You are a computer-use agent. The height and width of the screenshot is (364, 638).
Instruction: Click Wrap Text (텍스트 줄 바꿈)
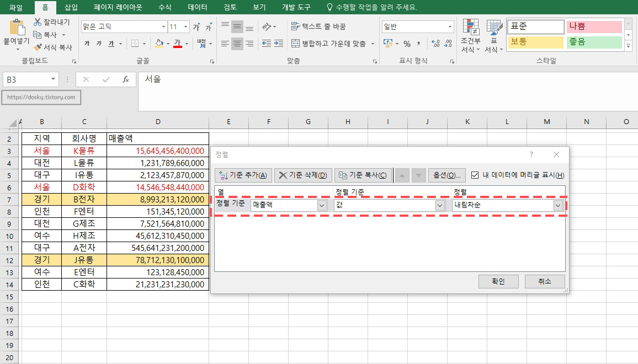click(318, 27)
